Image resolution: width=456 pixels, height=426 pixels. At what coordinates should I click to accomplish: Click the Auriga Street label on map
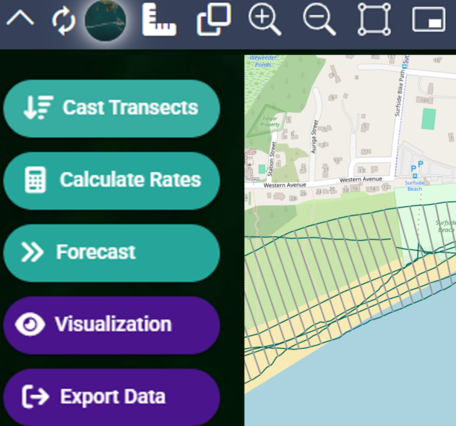coord(314,137)
